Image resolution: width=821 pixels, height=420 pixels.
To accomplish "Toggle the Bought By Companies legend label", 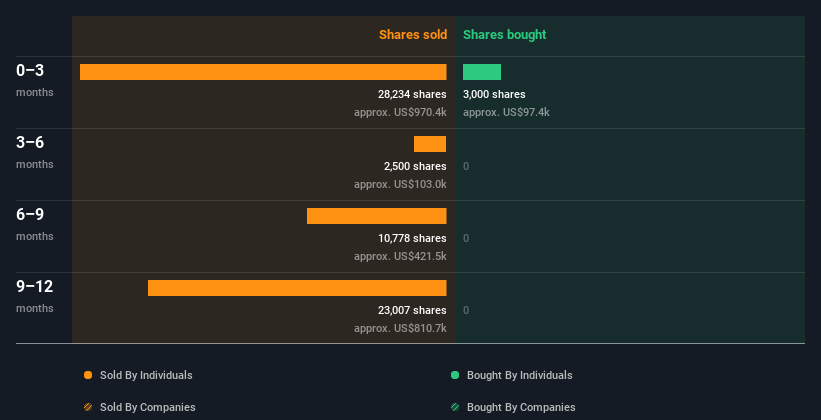I will click(521, 407).
